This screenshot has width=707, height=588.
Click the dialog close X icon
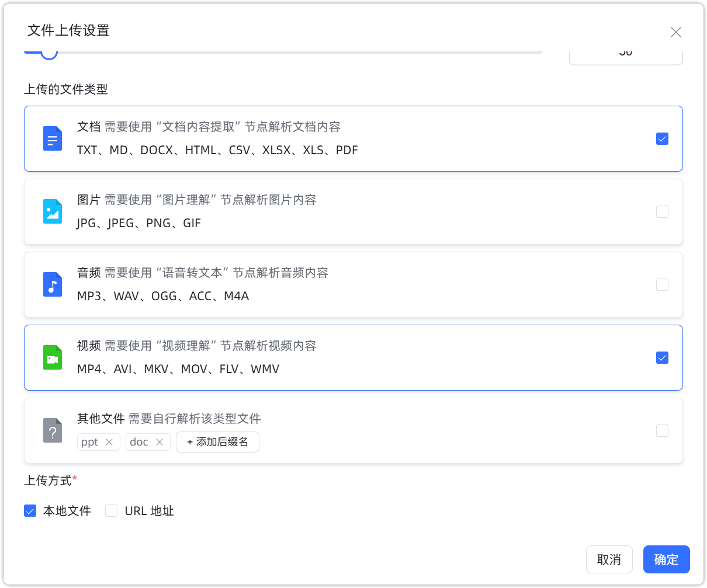(676, 32)
